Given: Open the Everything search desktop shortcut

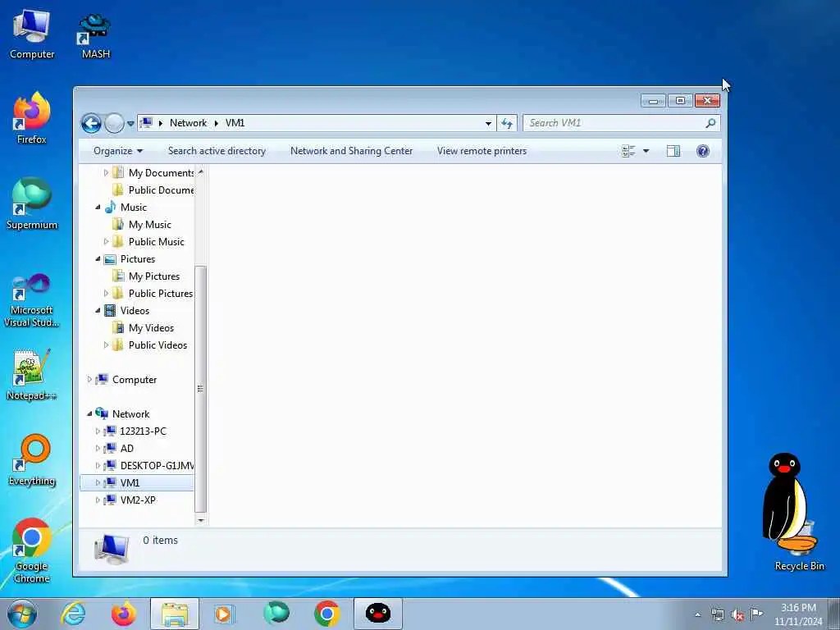Looking at the screenshot, I should click(32, 460).
